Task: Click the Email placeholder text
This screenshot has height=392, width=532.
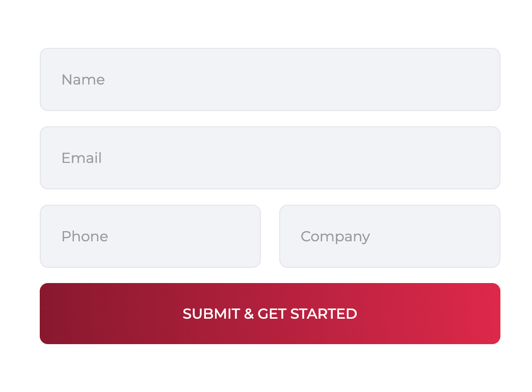Action: point(82,158)
